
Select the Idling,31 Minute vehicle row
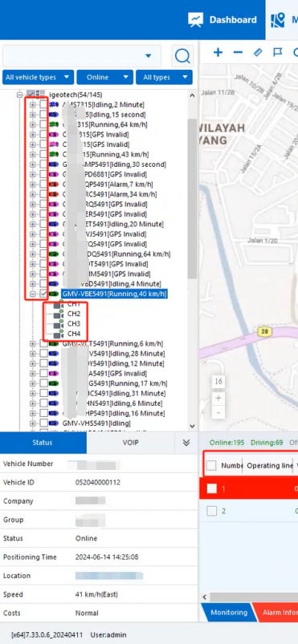[x=113, y=393]
